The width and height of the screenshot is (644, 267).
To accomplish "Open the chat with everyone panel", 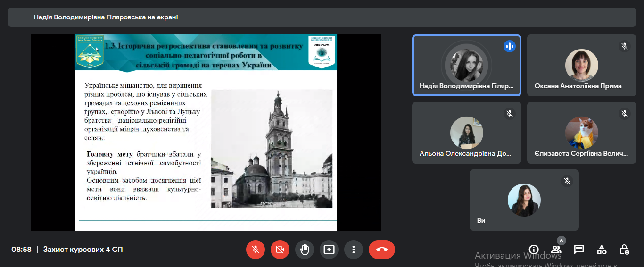I will (x=579, y=250).
